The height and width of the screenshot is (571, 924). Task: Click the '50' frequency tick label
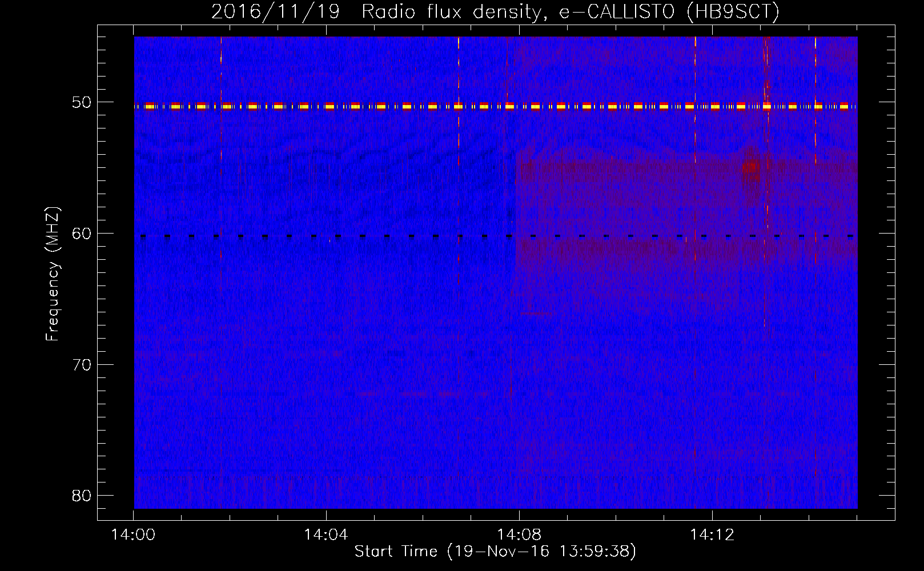(x=82, y=102)
